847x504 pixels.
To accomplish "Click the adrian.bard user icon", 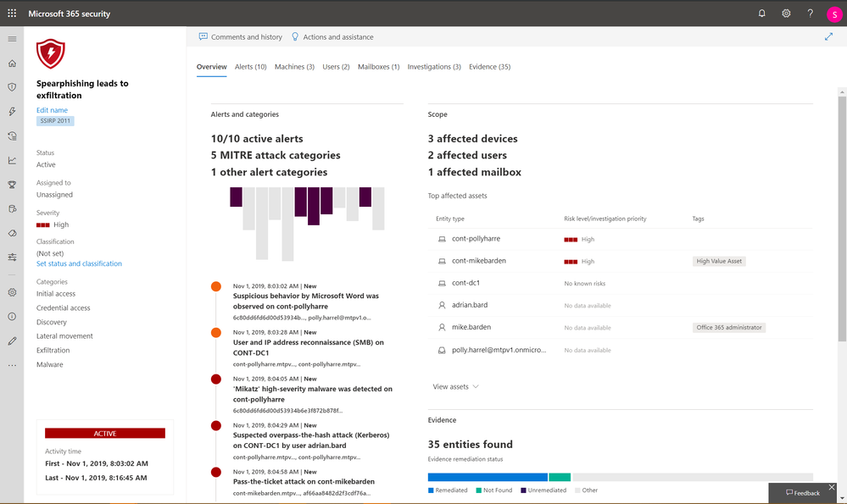I will click(442, 306).
